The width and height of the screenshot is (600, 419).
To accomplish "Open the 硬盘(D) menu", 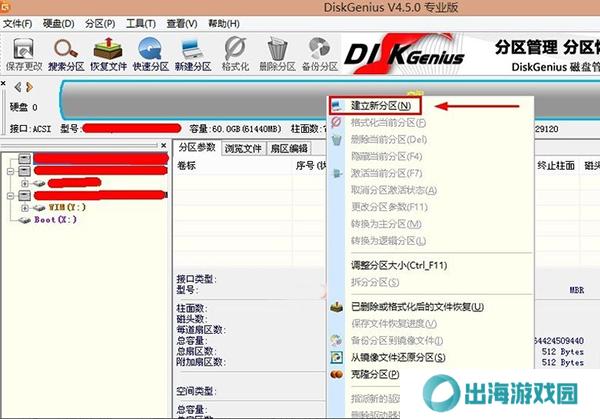I will coord(59,24).
